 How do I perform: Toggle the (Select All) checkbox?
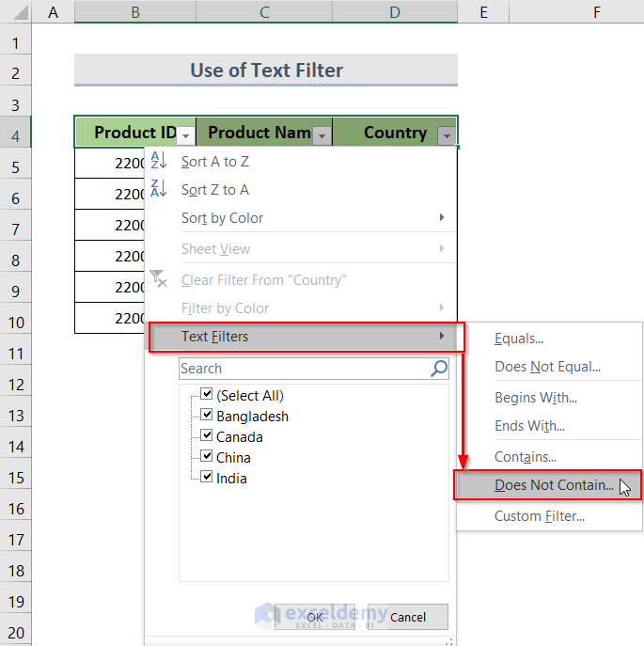click(x=207, y=395)
